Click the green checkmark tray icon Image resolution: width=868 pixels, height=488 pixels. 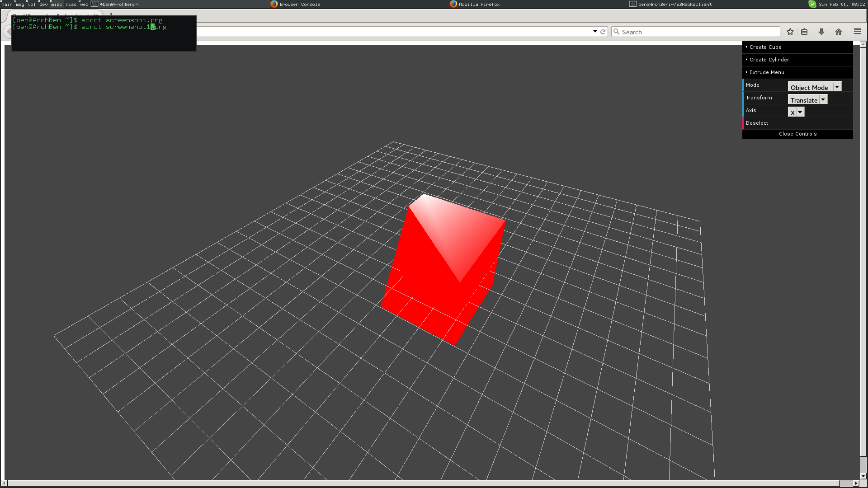(x=812, y=4)
